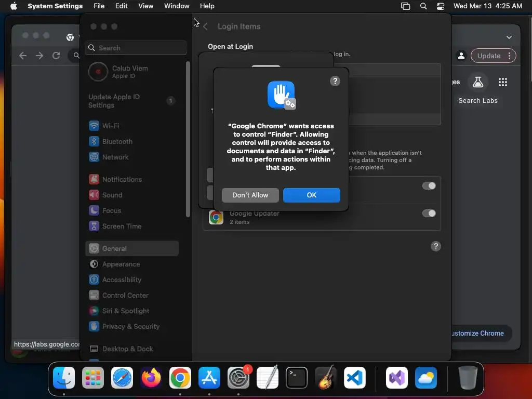
Task: Open Finder from the Dock
Action: (x=64, y=378)
